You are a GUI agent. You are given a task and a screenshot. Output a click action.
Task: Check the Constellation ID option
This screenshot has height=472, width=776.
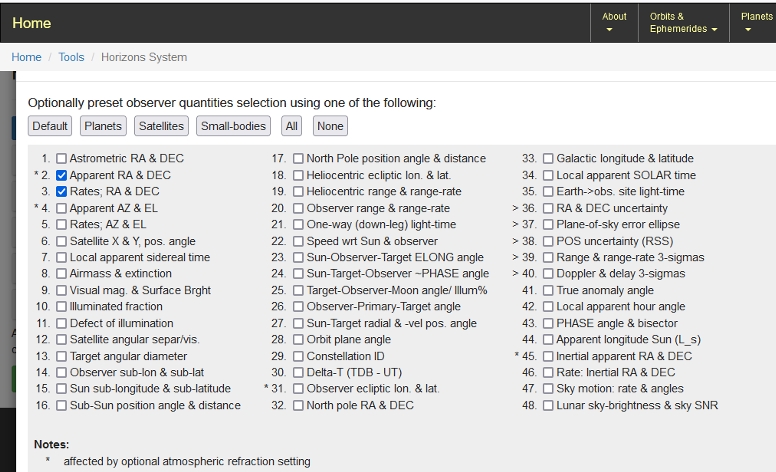pos(299,356)
